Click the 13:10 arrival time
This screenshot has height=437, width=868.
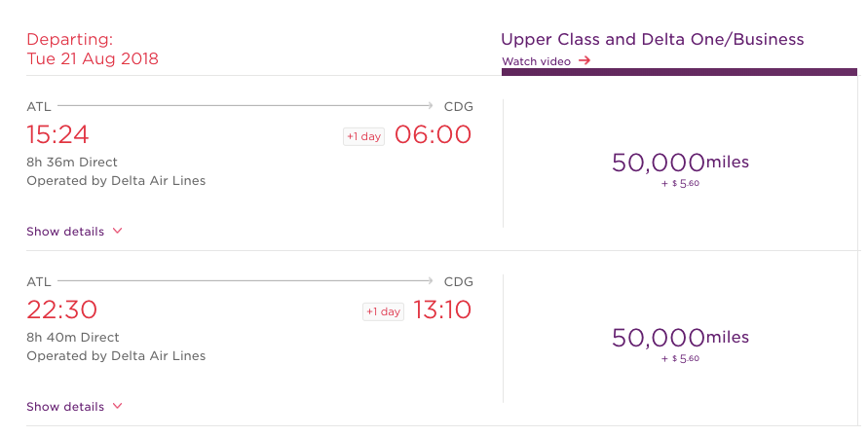pos(441,310)
